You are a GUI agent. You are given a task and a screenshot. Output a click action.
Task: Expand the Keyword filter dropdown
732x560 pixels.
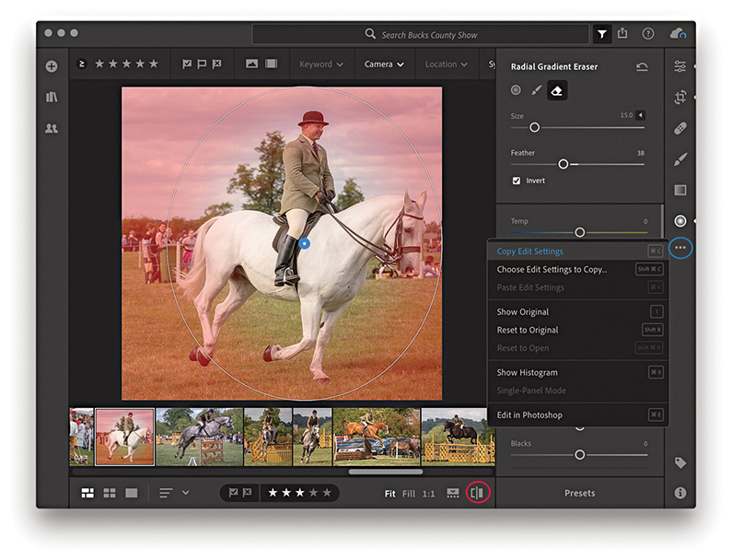coord(320,64)
